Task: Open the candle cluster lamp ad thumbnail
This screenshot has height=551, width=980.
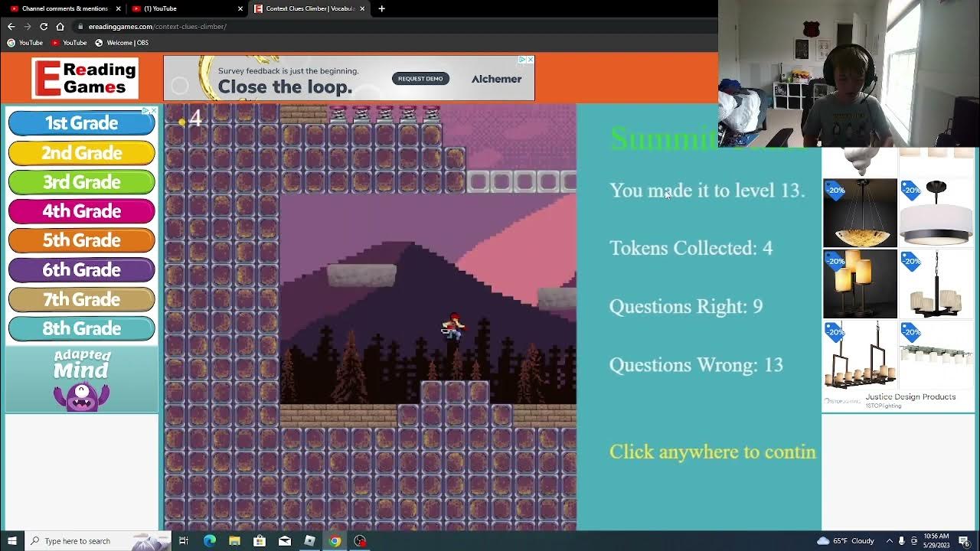Action: (860, 284)
